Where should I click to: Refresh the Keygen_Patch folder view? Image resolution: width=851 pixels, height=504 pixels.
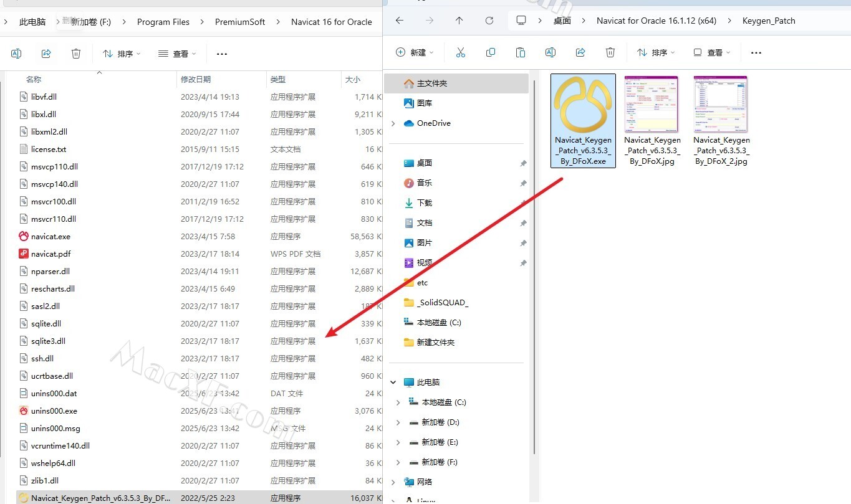(489, 21)
